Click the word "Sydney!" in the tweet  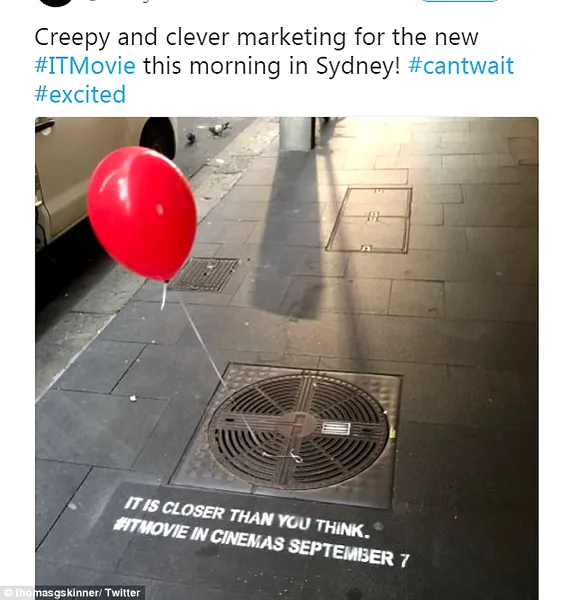coord(357,66)
